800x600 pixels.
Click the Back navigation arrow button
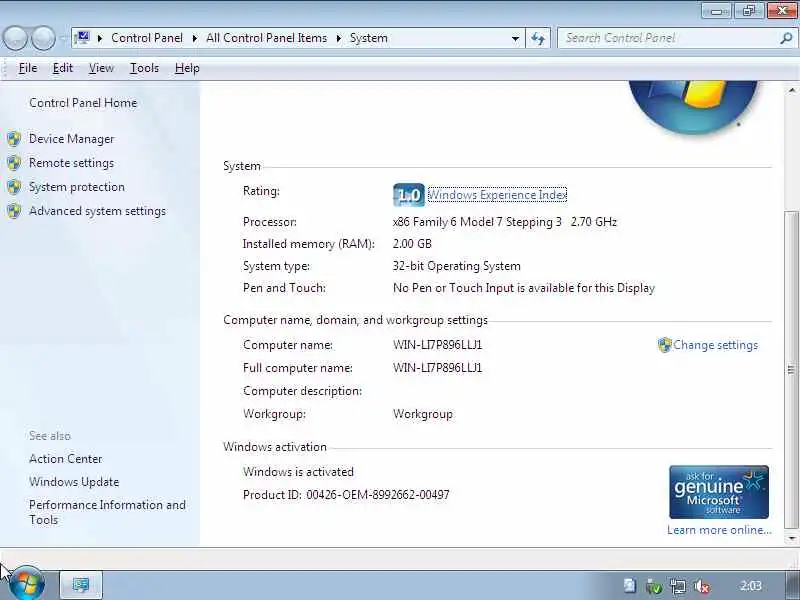pos(15,38)
